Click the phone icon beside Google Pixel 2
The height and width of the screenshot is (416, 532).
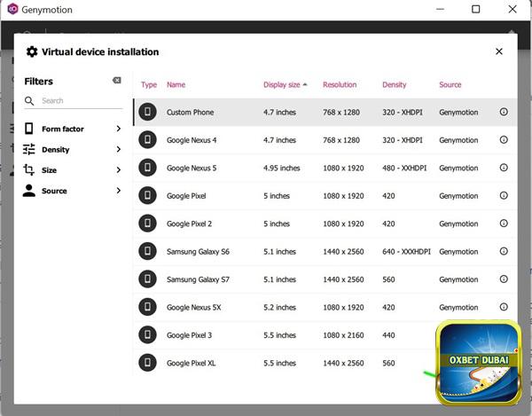click(x=147, y=224)
